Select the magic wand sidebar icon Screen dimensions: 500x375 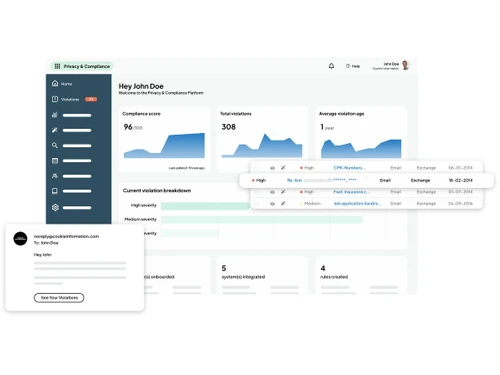click(55, 130)
